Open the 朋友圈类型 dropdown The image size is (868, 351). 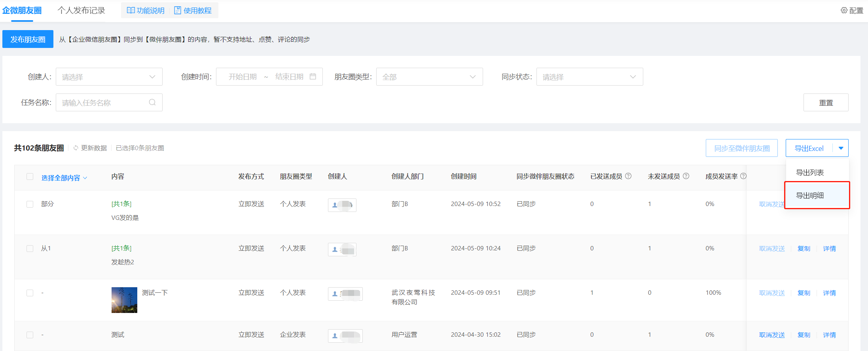(430, 76)
